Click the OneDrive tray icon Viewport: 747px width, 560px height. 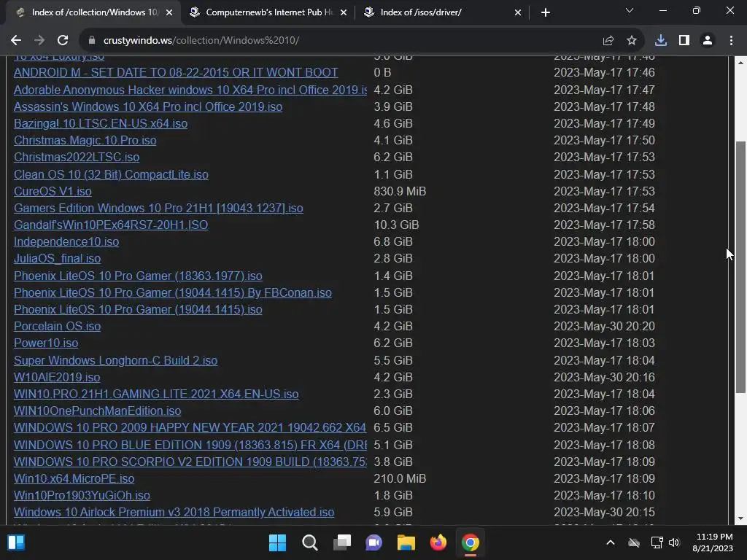634,542
